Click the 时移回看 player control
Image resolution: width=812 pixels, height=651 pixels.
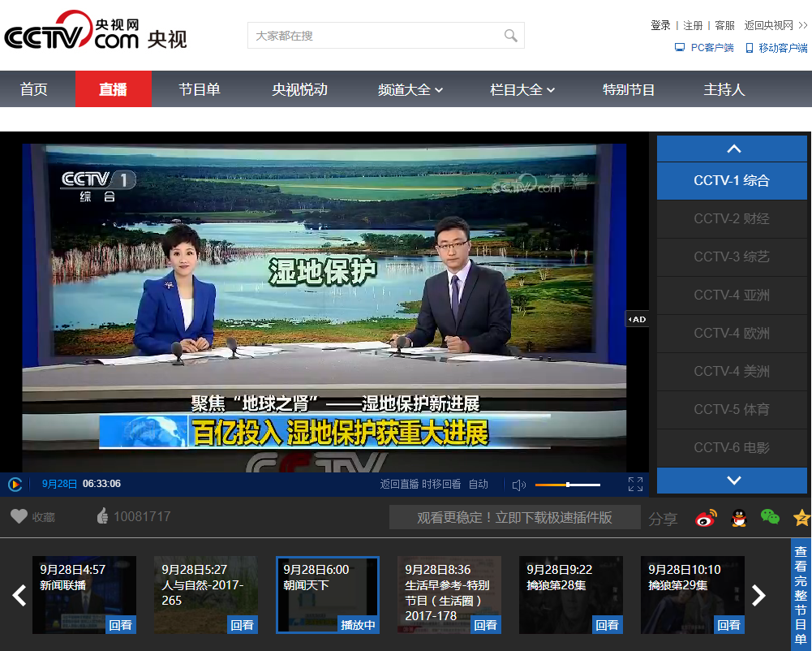[x=441, y=484]
